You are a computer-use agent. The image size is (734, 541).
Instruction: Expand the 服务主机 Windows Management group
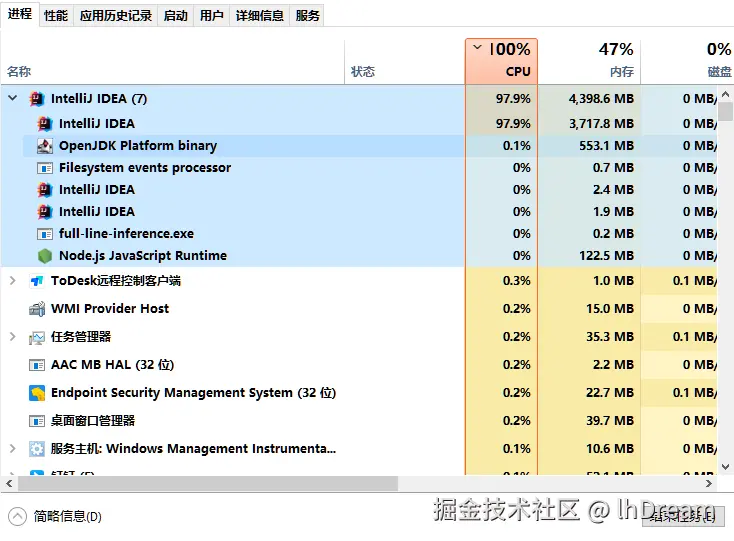pos(13,449)
